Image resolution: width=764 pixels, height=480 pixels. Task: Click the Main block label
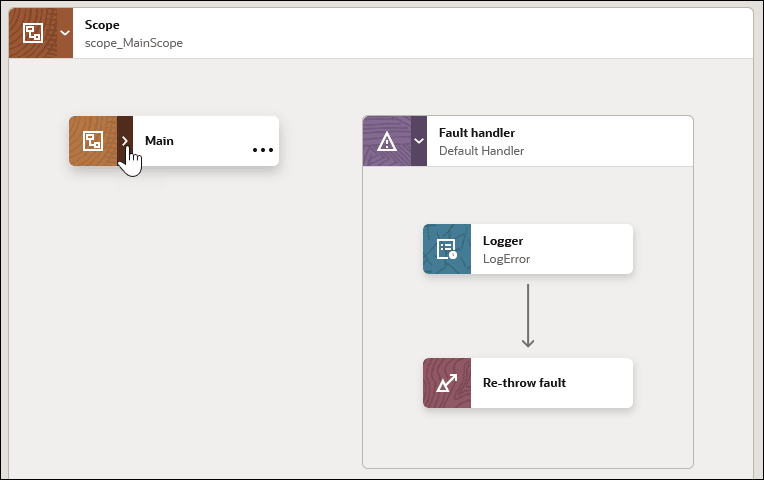tap(159, 141)
